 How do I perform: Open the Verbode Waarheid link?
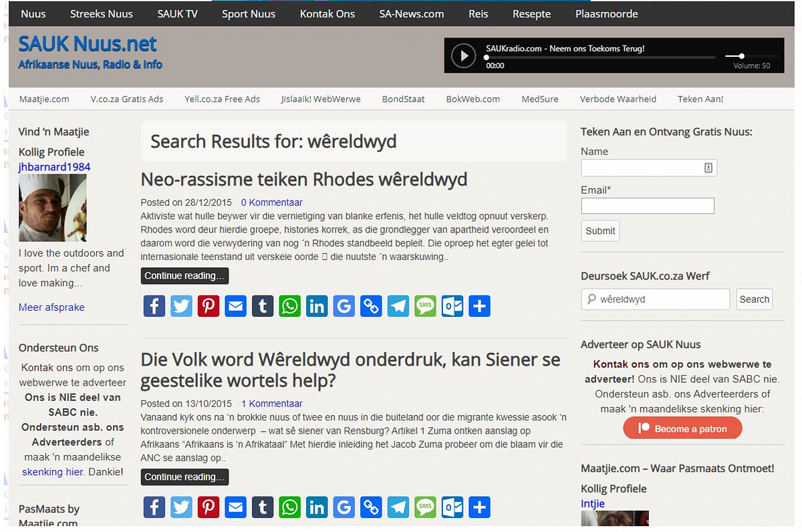click(618, 99)
